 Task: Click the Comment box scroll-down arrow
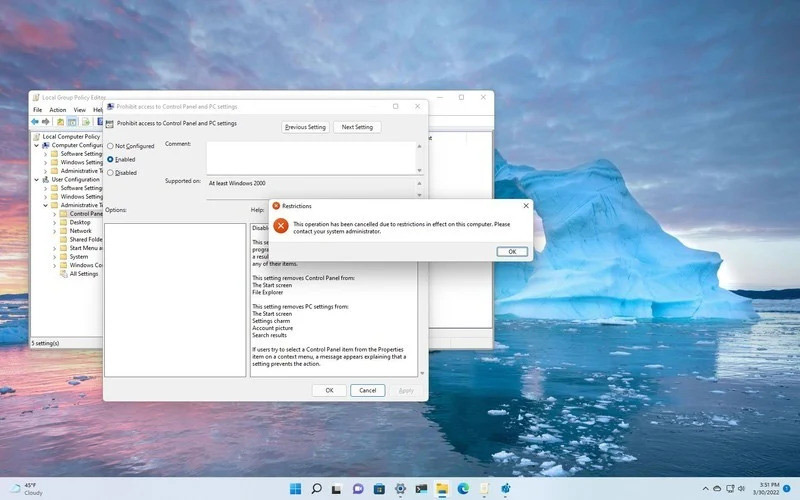(x=419, y=170)
